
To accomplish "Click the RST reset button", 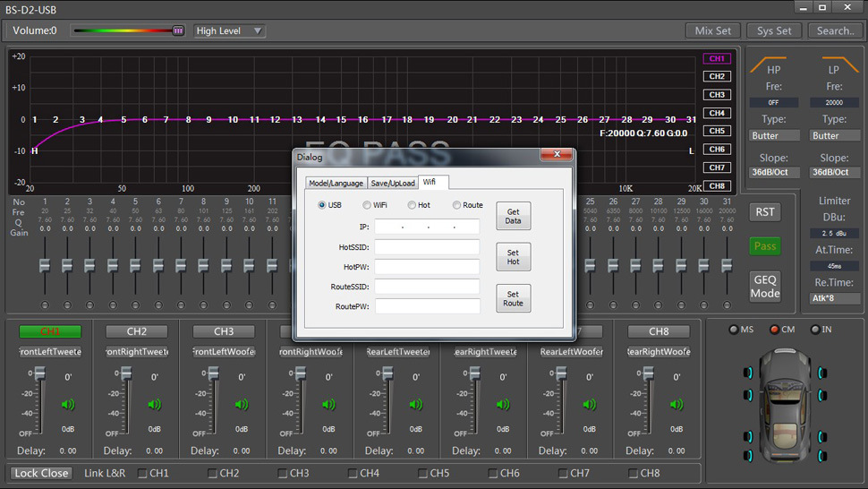I will [764, 212].
